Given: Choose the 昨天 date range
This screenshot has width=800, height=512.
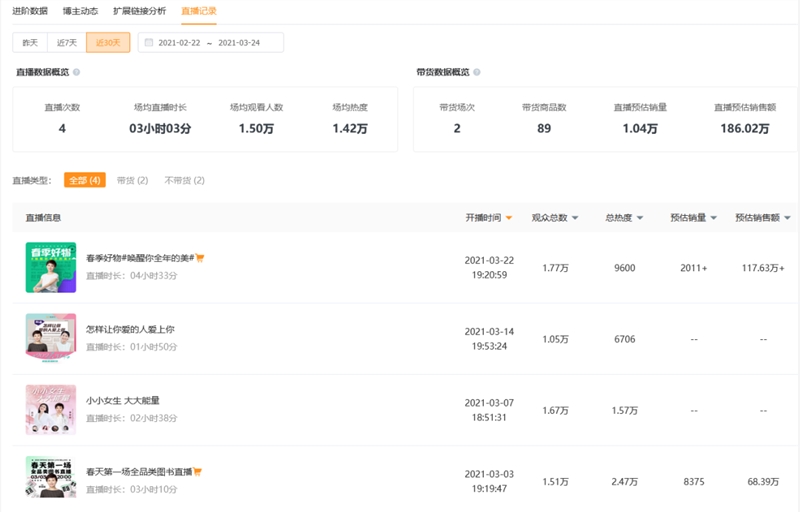Looking at the screenshot, I should 30,42.
